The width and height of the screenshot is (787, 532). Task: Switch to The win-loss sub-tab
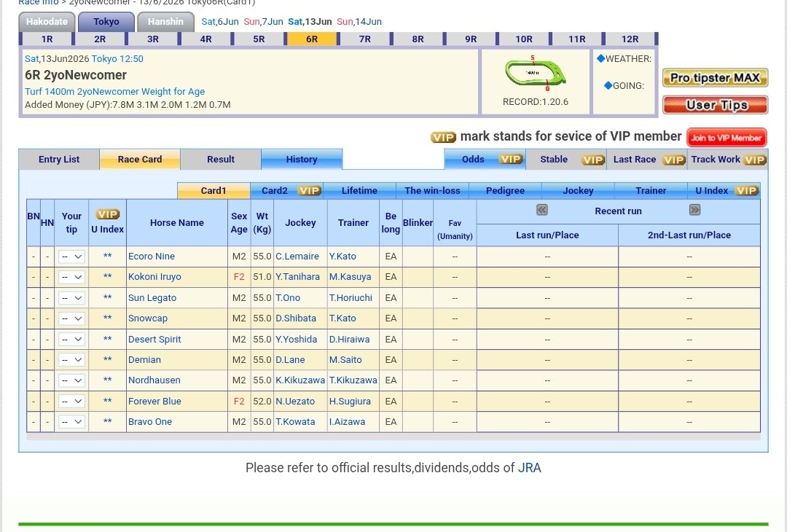[x=432, y=191]
